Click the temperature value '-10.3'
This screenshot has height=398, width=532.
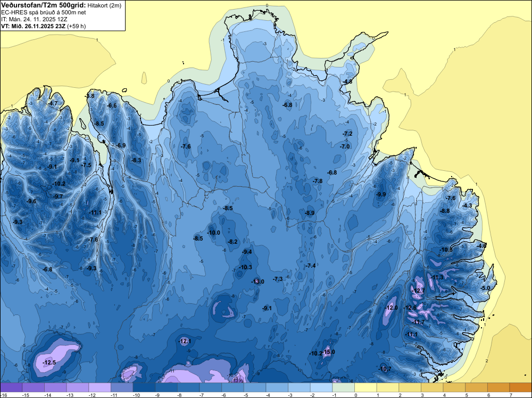coord(245,267)
